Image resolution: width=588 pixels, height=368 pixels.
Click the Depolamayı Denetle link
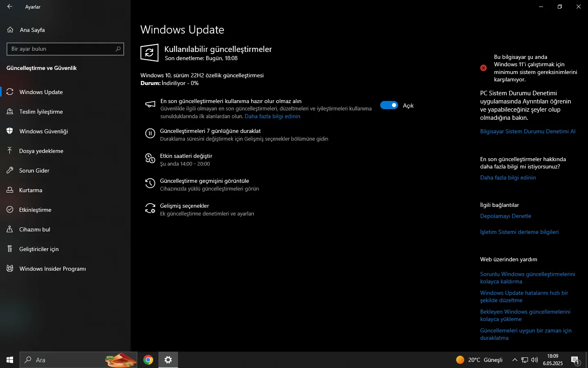506,216
